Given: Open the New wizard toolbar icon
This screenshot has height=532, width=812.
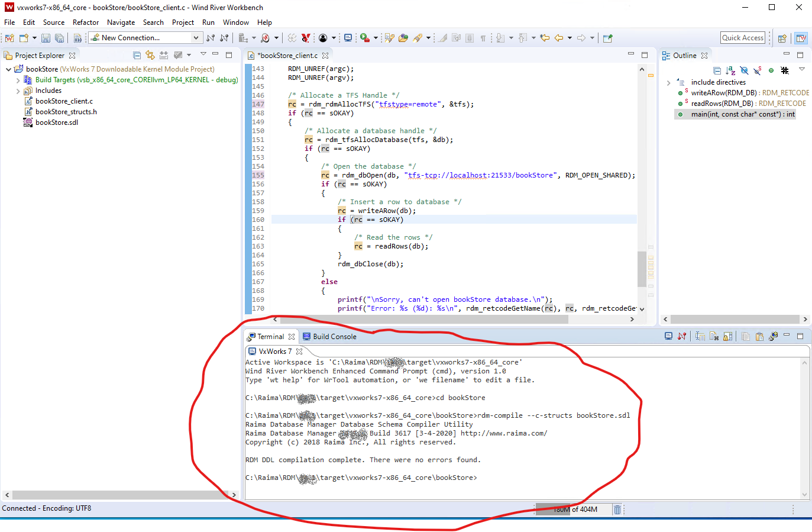Looking at the screenshot, I should click(x=24, y=38).
